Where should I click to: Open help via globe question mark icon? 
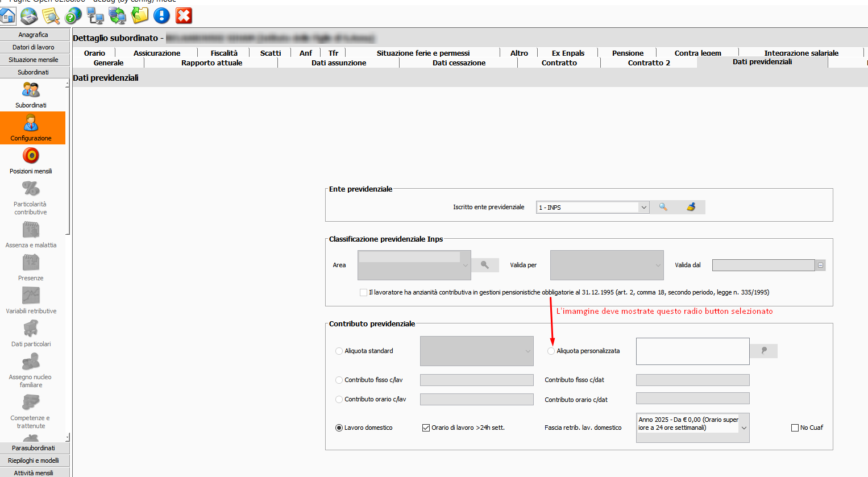pyautogui.click(x=73, y=16)
